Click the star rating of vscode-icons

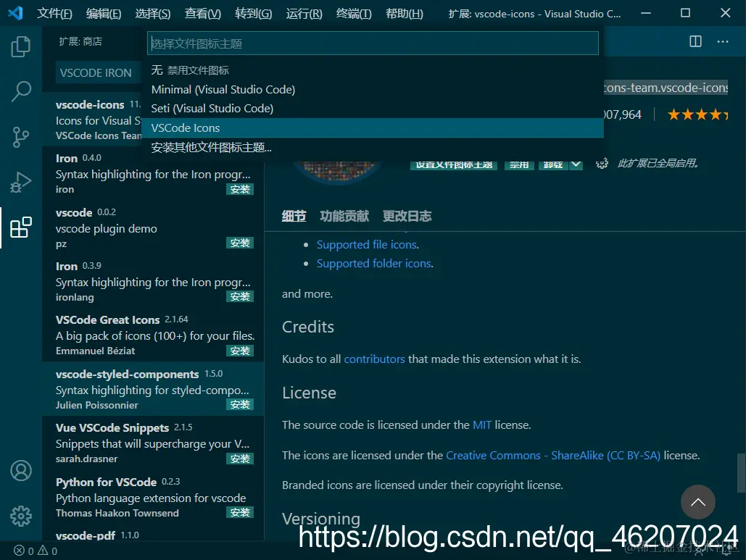(x=697, y=114)
